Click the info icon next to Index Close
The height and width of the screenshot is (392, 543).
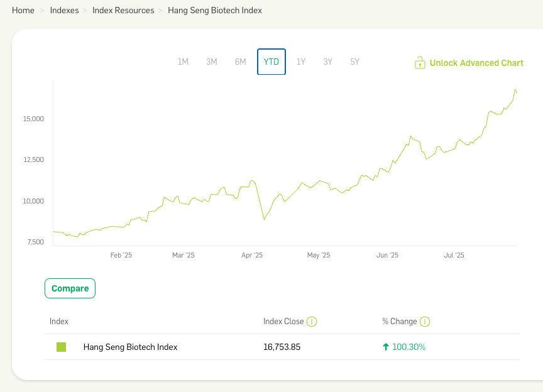tap(312, 322)
